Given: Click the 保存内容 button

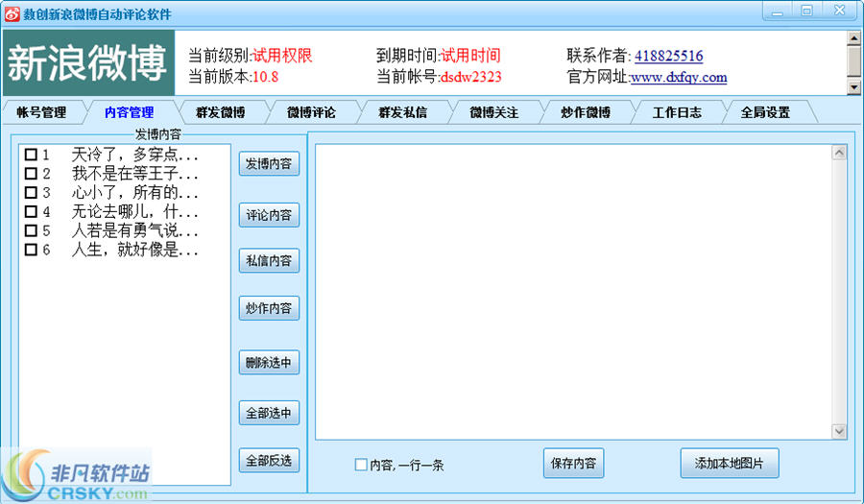Looking at the screenshot, I should [x=574, y=464].
